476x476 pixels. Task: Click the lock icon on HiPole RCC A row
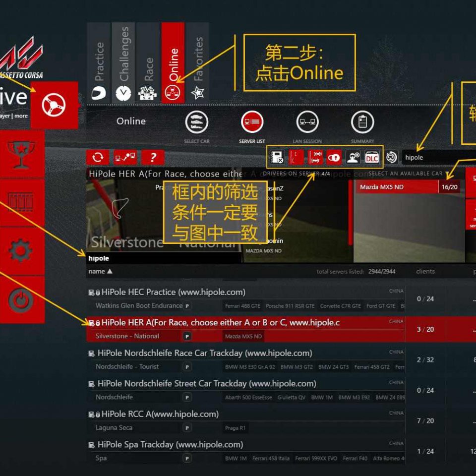(98, 415)
